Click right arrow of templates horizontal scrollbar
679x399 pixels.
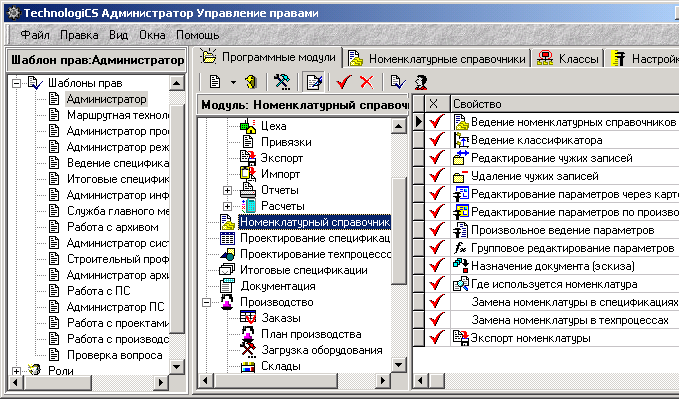pyautogui.click(x=160, y=382)
